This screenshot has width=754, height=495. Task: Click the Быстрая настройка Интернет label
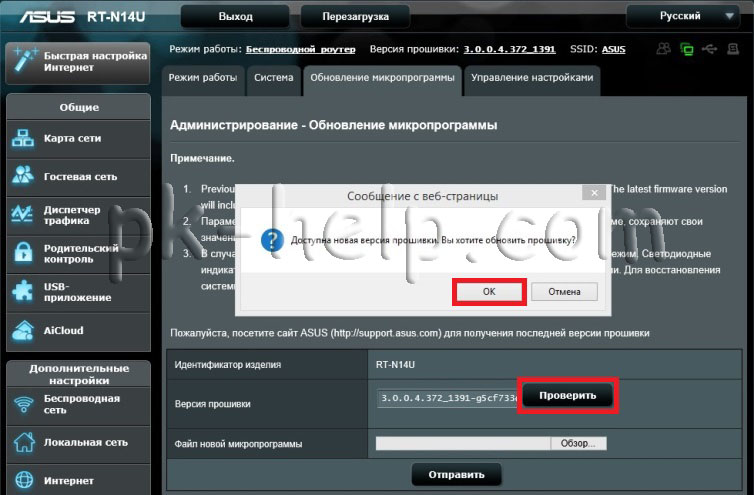coord(95,62)
